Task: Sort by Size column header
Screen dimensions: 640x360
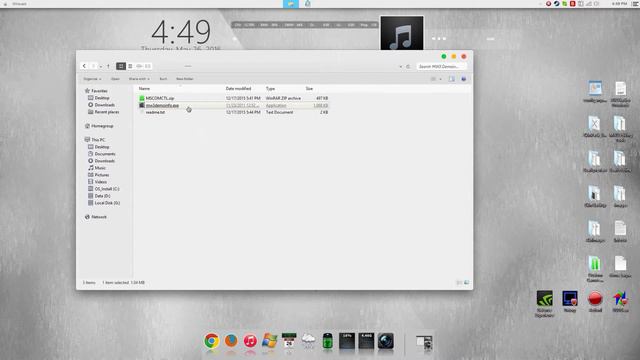Action: tap(309, 89)
